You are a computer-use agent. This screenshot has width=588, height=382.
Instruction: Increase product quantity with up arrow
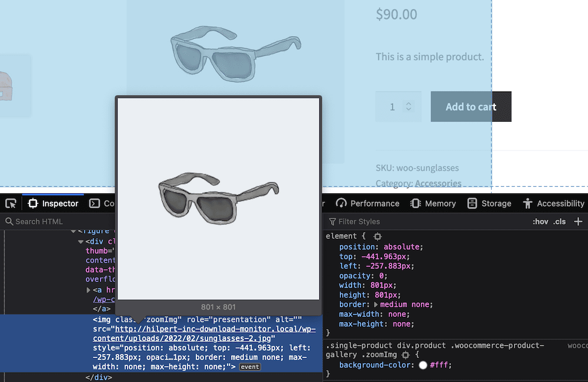(409, 103)
